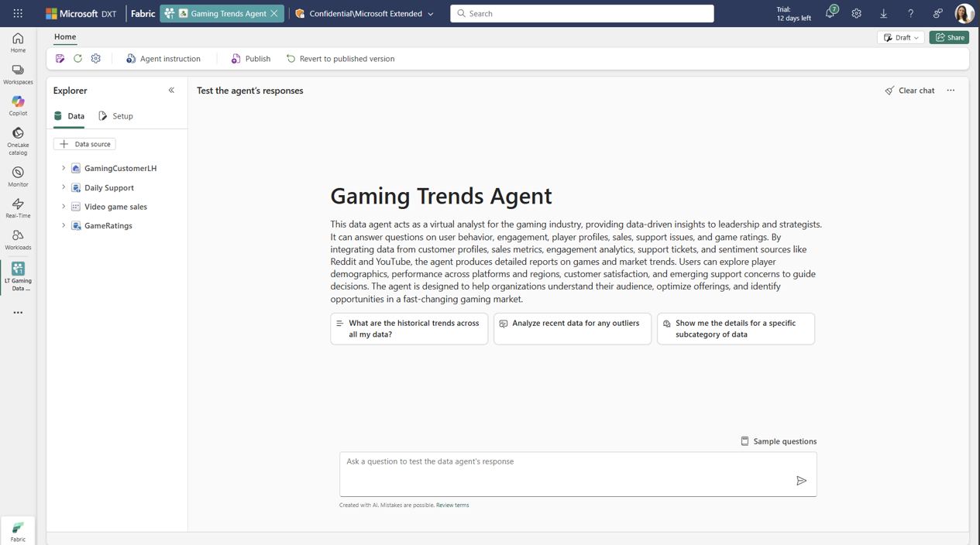Open Workloads in left navigation
This screenshot has height=545, width=980.
18,240
